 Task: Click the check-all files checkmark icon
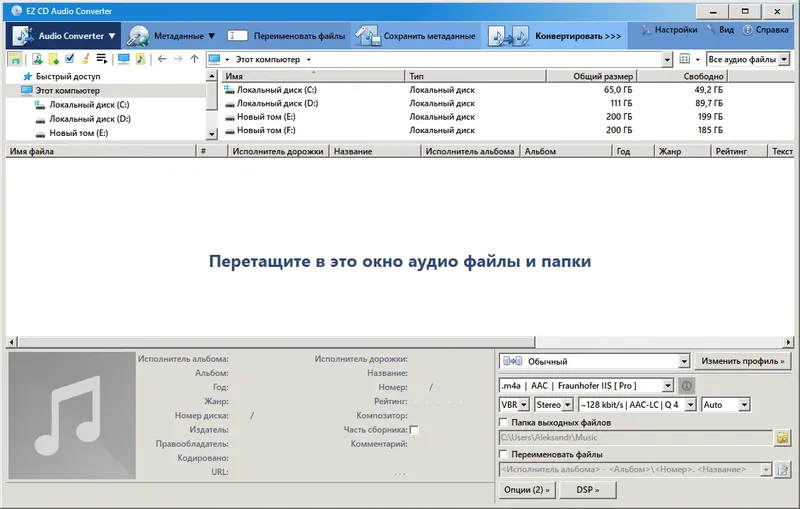[70, 59]
